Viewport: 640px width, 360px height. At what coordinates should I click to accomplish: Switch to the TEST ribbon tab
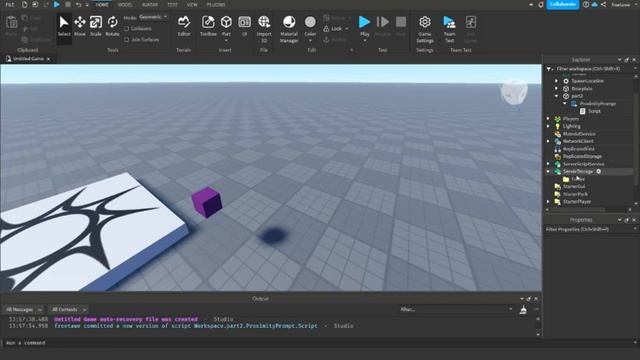[172, 5]
